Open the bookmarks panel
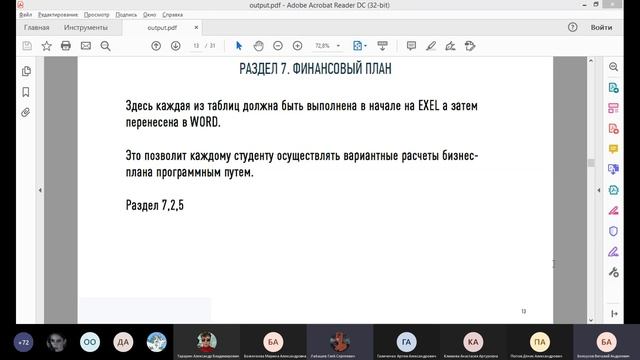The height and width of the screenshot is (360, 640). (x=26, y=92)
